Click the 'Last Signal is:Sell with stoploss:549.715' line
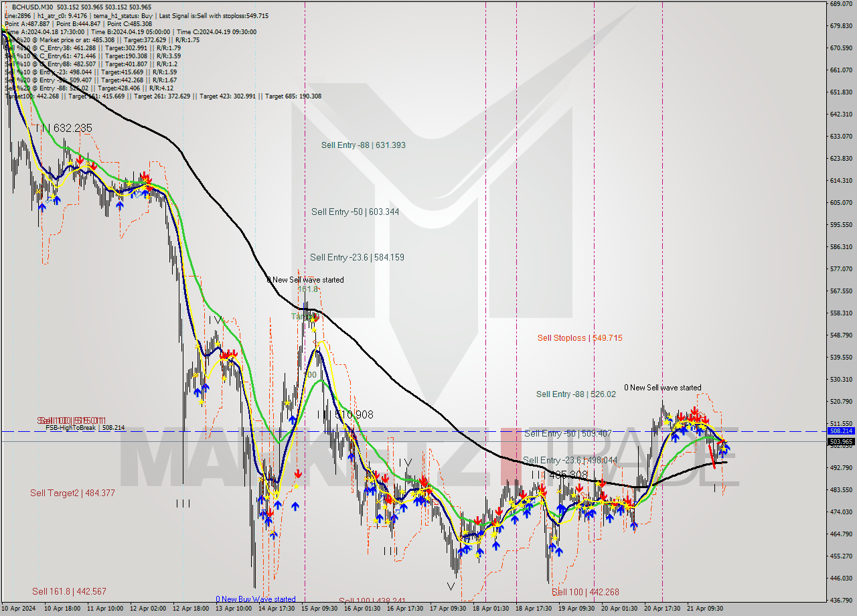This screenshot has width=857, height=616. (213, 15)
